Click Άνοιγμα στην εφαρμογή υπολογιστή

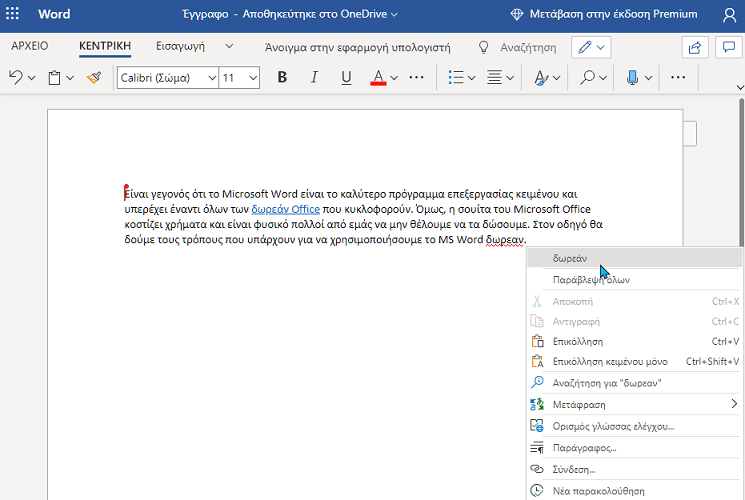pos(357,48)
